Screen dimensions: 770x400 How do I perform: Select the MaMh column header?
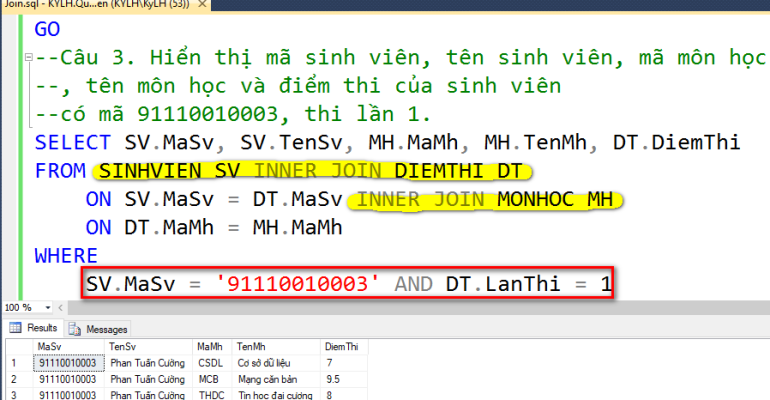[x=212, y=347]
